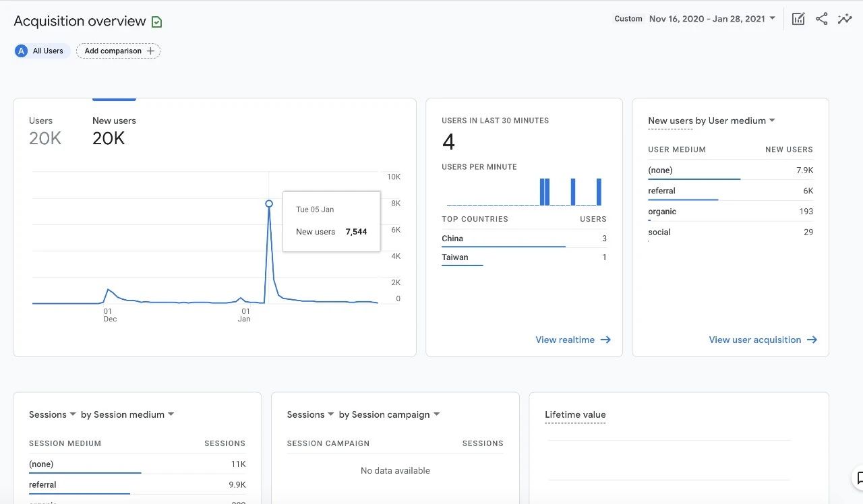The image size is (863, 504).
Task: Click the View realtime link
Action: point(565,340)
